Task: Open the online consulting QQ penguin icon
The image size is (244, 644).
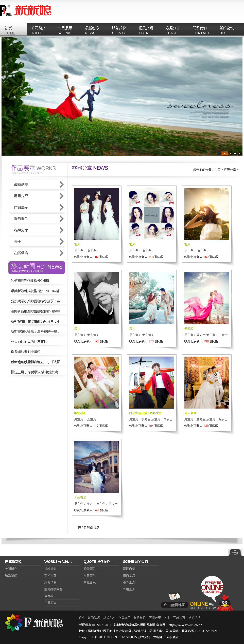Action: (x=225, y=602)
